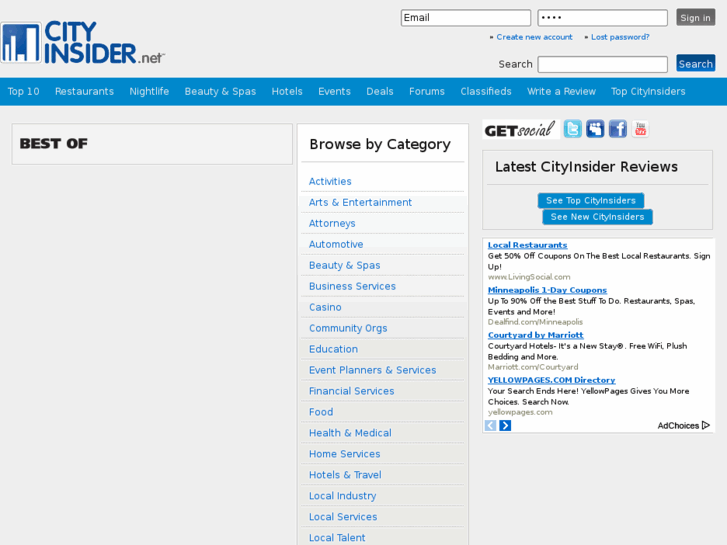
Task: Click the Sign in button
Action: (695, 18)
